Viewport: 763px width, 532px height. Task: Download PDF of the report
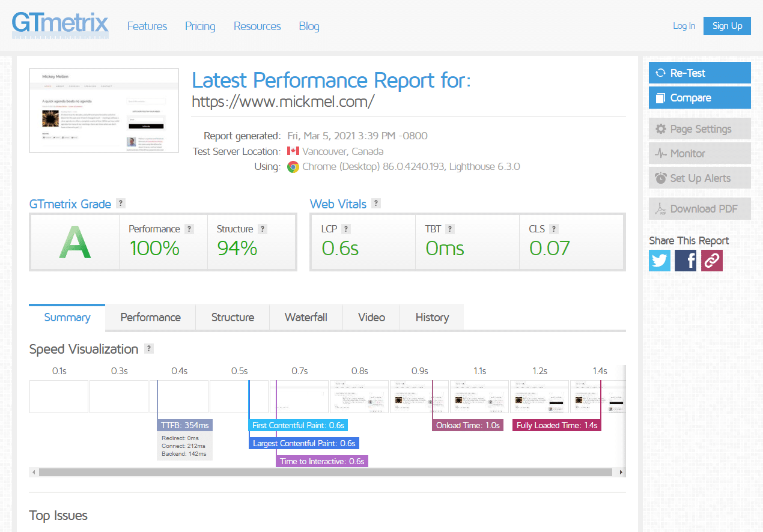click(x=700, y=208)
